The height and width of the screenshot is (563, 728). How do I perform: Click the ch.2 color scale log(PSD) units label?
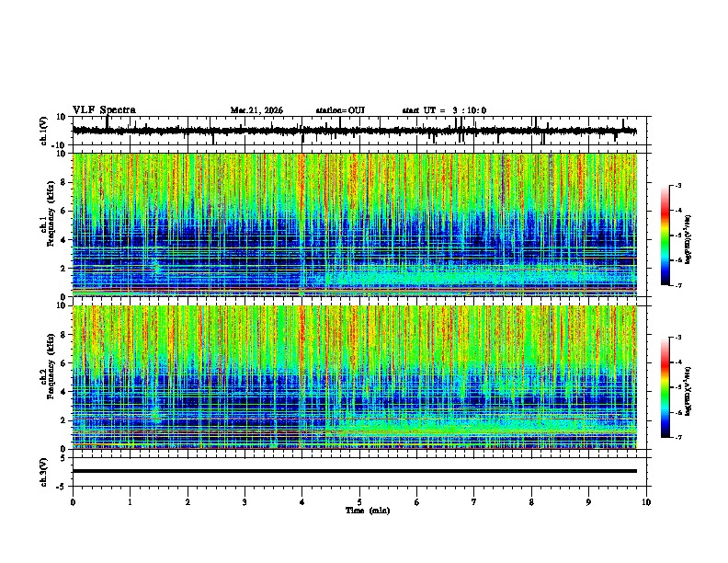pyautogui.click(x=688, y=392)
